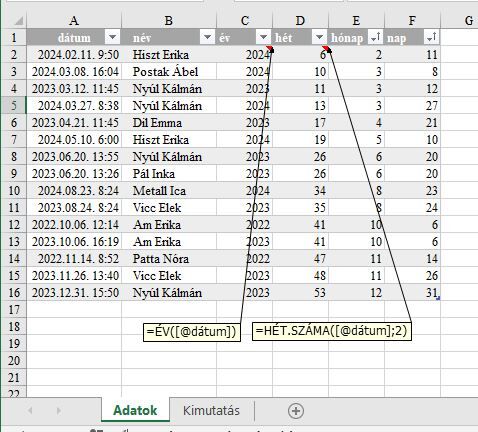This screenshot has width=478, height=432.
Task: Select Vicc Elek in row 11
Action: [169, 207]
